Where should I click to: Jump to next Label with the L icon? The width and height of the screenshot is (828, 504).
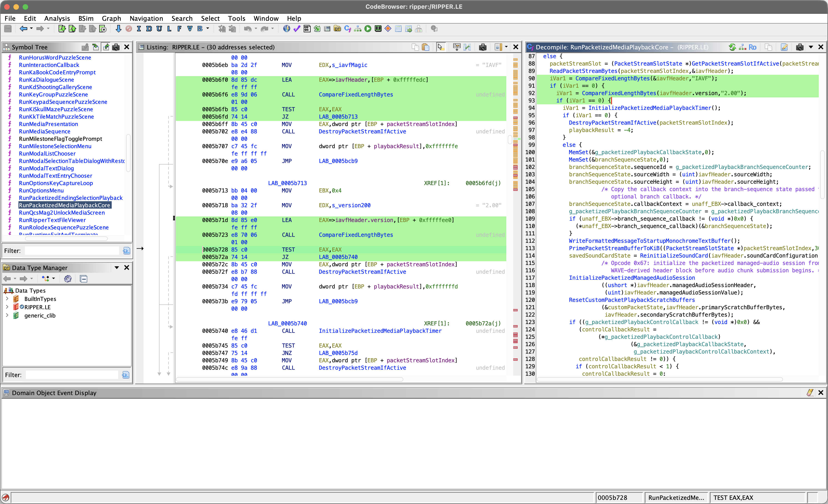[x=169, y=29]
